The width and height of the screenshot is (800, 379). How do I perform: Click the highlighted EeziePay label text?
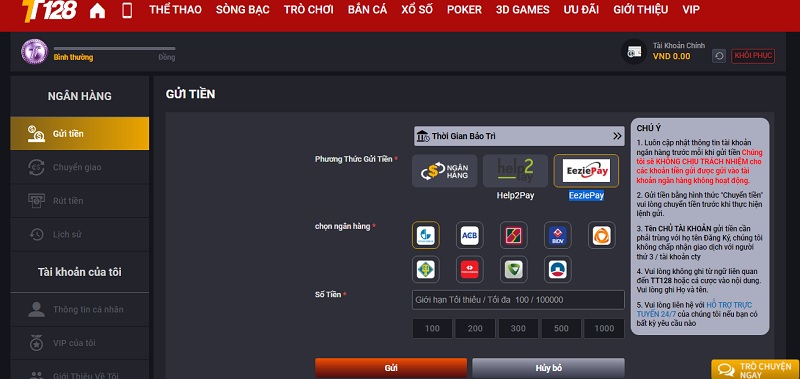pyautogui.click(x=586, y=195)
